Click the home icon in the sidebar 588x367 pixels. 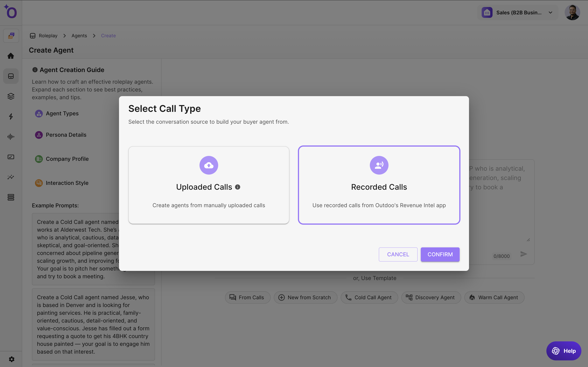click(x=11, y=56)
